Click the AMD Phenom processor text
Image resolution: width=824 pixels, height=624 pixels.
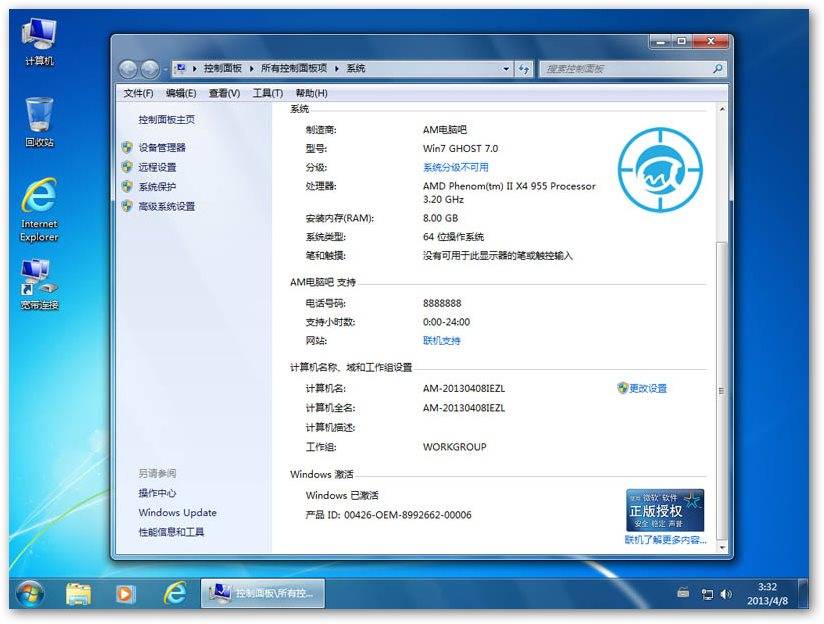[509, 192]
